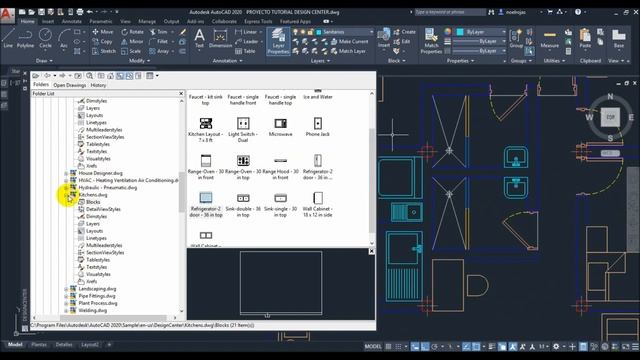640x360 pixels.
Task: Click Design Center Home icon
Action: click(110, 76)
